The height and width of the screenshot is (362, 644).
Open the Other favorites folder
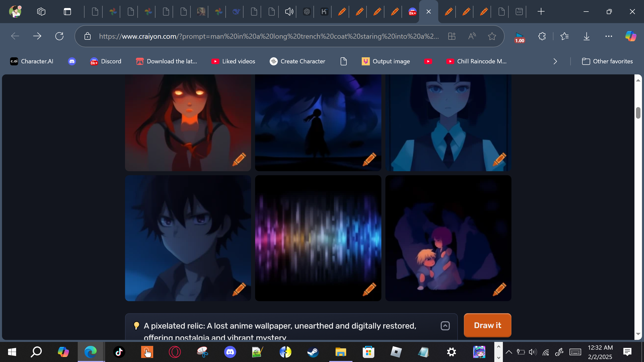(x=607, y=61)
